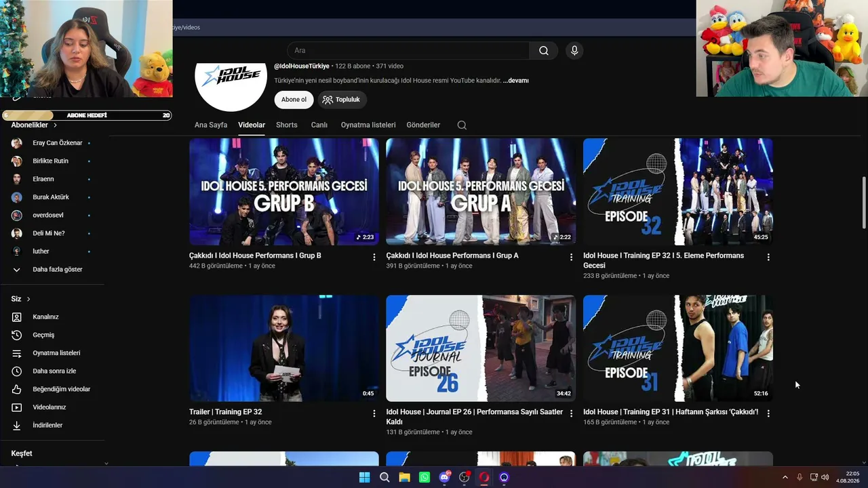Show hidden system tray icons
Screen dimensions: 868x488
coord(785,477)
